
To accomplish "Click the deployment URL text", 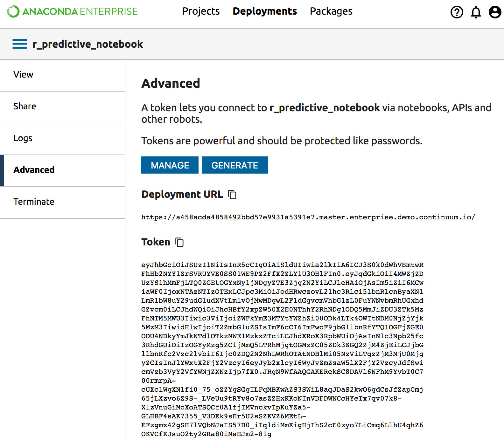I will point(308,217).
